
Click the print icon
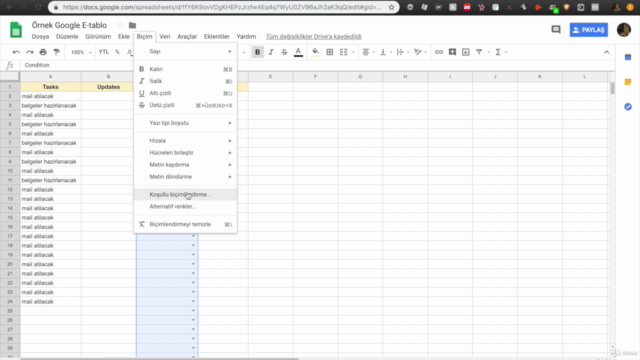[x=43, y=52]
